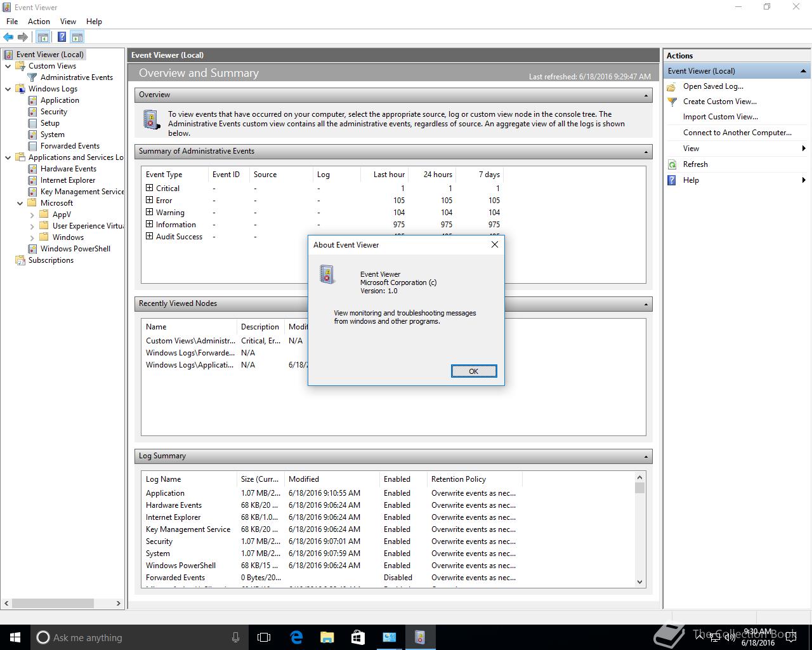Close the About Event Viewer dialog
The height and width of the screenshot is (650, 812).
(495, 244)
